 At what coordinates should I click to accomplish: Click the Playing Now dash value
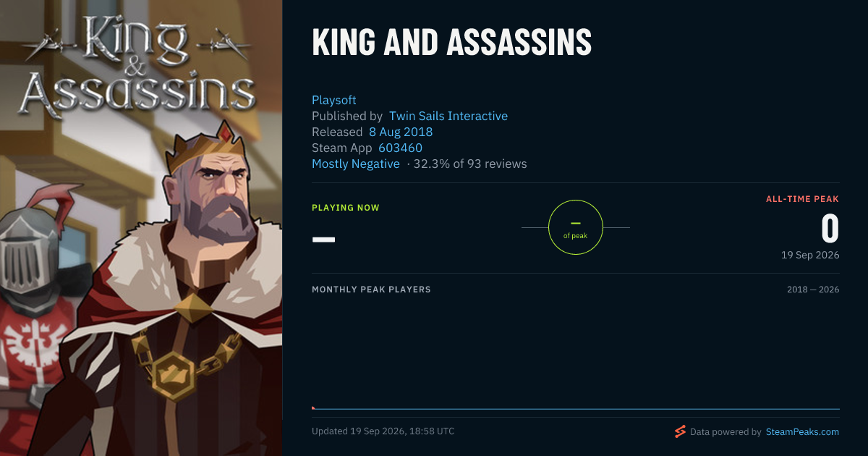323,239
